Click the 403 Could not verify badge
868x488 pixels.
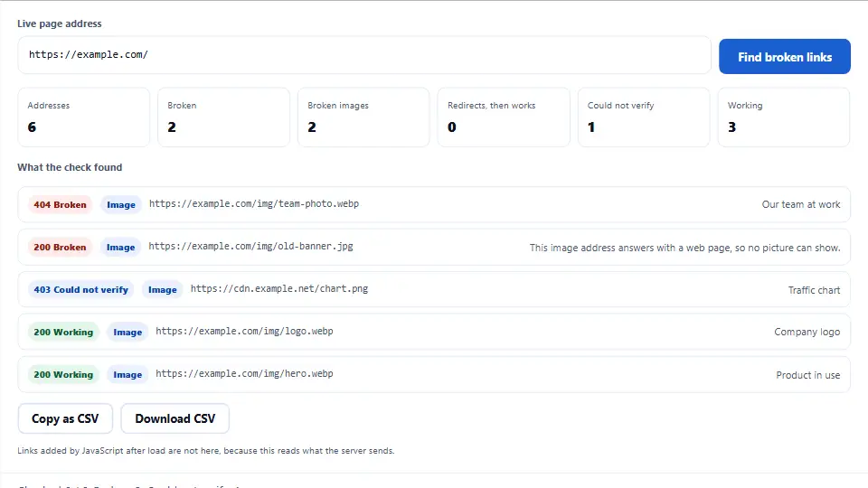pos(80,290)
